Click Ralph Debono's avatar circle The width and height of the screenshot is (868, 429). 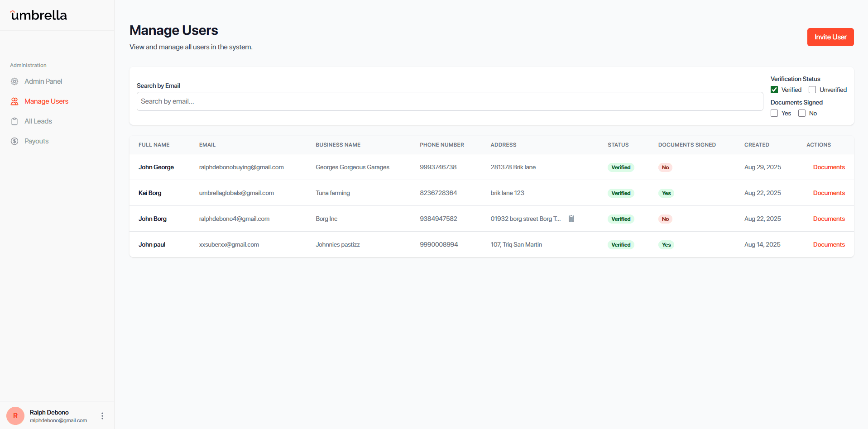15,415
